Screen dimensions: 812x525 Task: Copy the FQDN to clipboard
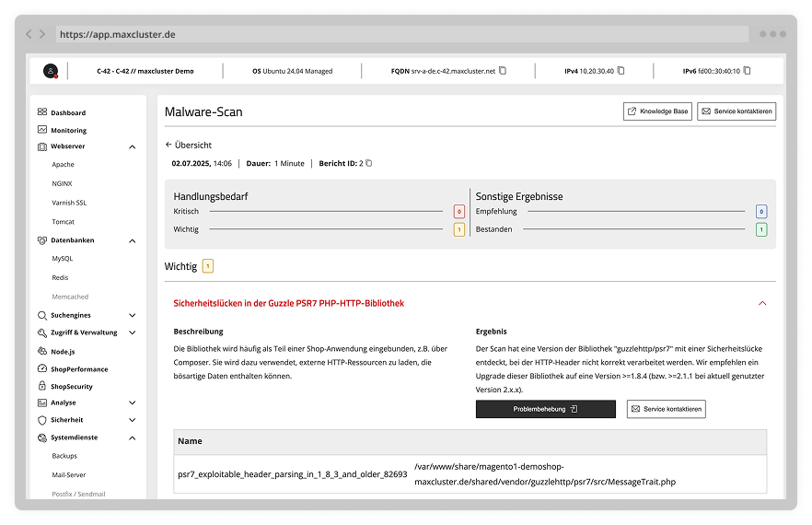tap(503, 71)
